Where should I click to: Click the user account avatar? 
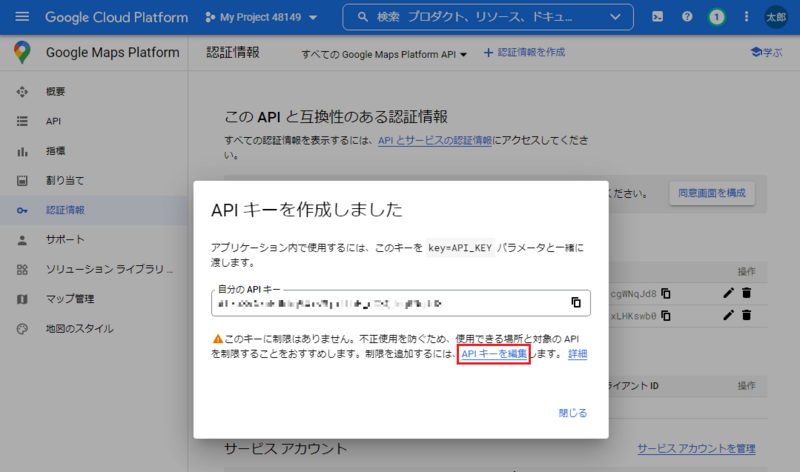(x=775, y=17)
